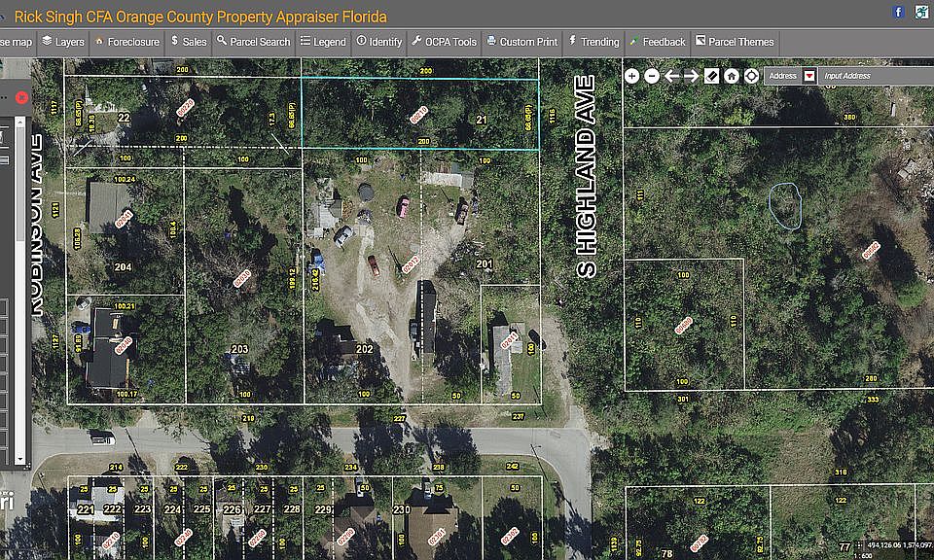Screen dimensions: 934x560
Task: Open the Address search type dropdown
Action: pyautogui.click(x=808, y=76)
